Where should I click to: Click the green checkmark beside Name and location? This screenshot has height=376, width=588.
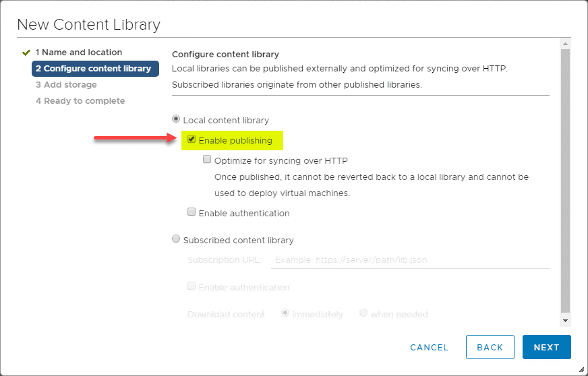coord(26,53)
